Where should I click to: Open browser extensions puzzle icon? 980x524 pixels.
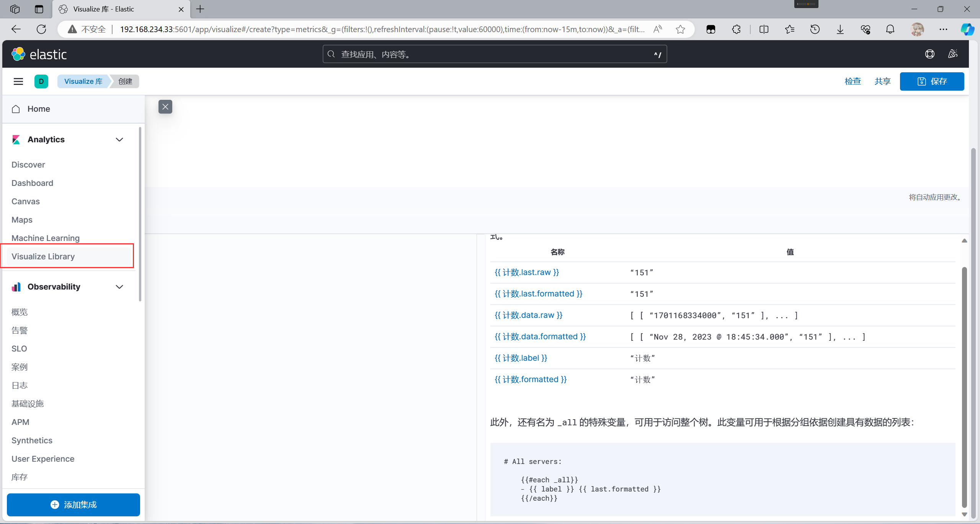[x=736, y=29]
